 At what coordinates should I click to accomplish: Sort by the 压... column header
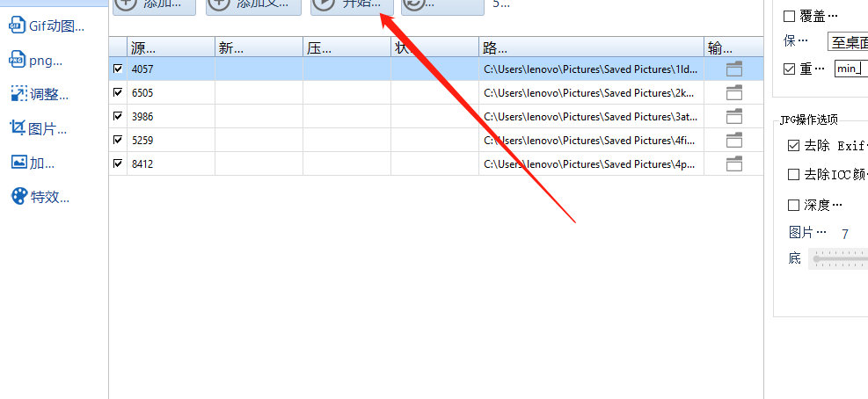click(x=347, y=48)
